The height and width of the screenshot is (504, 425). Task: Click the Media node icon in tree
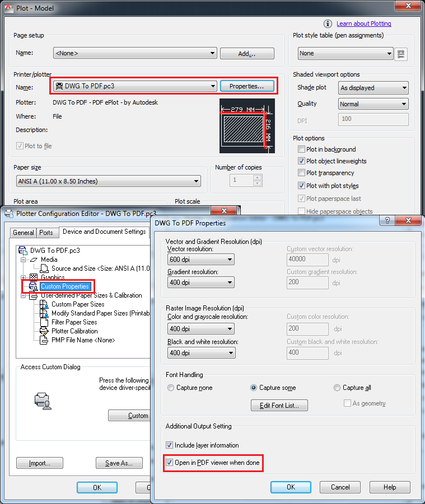click(34, 260)
